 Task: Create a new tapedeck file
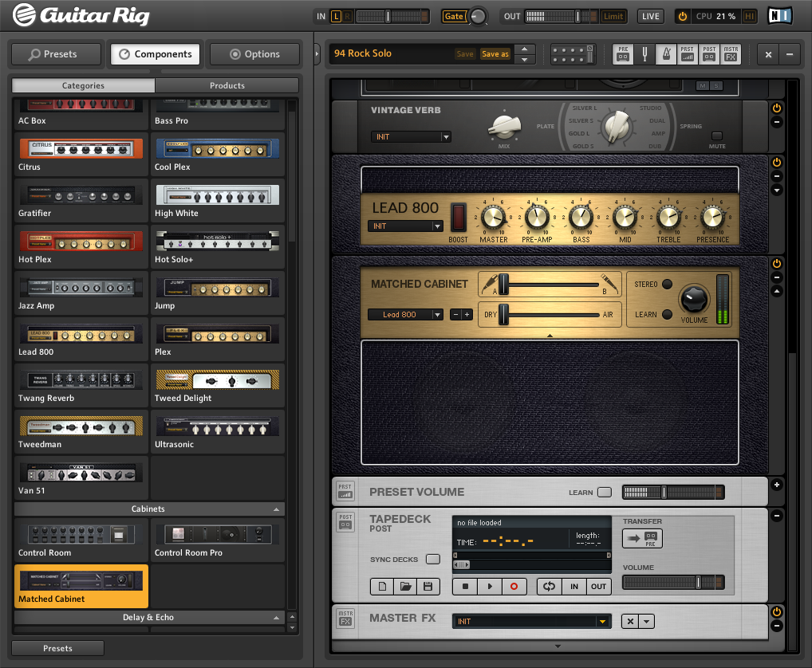click(x=382, y=586)
